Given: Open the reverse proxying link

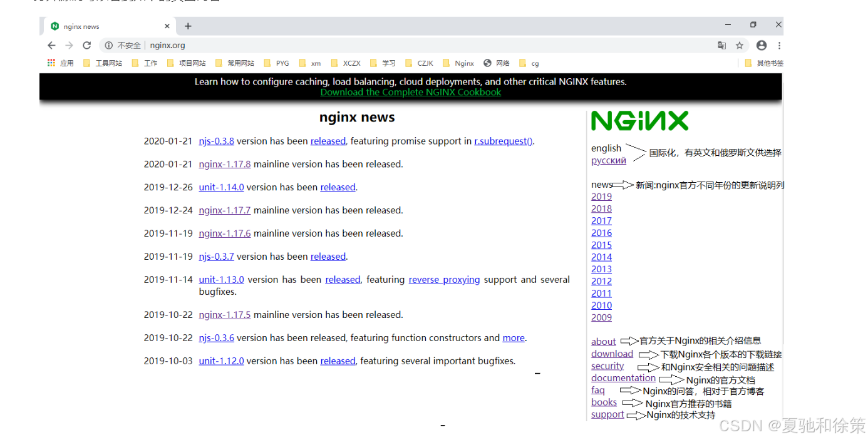Looking at the screenshot, I should click(x=445, y=280).
